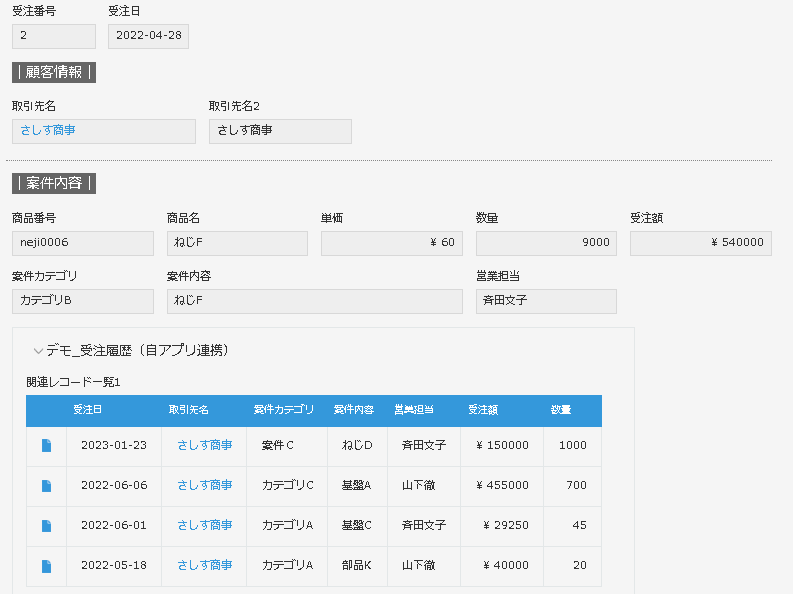Click the 受注番号 field showing 2
Screen dimensions: 793x594
click(x=53, y=36)
